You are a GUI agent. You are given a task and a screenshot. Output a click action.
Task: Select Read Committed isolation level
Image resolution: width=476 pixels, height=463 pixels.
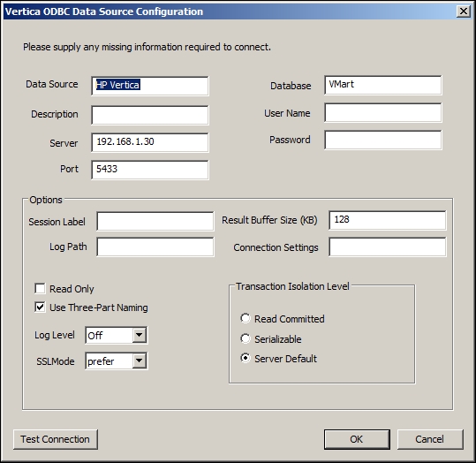pos(246,318)
